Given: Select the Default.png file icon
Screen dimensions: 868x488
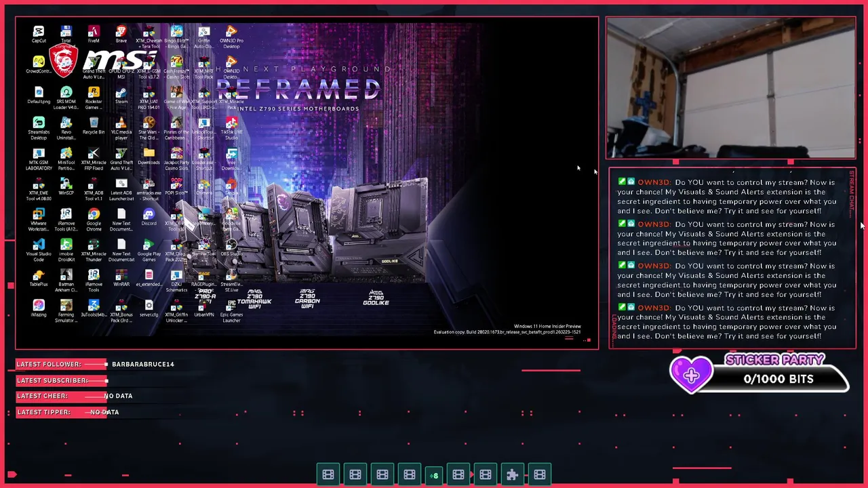Looking at the screenshot, I should (x=39, y=96).
